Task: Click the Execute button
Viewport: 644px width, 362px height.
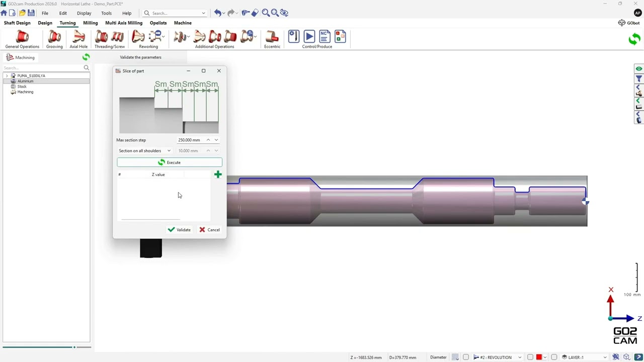Action: point(169,162)
